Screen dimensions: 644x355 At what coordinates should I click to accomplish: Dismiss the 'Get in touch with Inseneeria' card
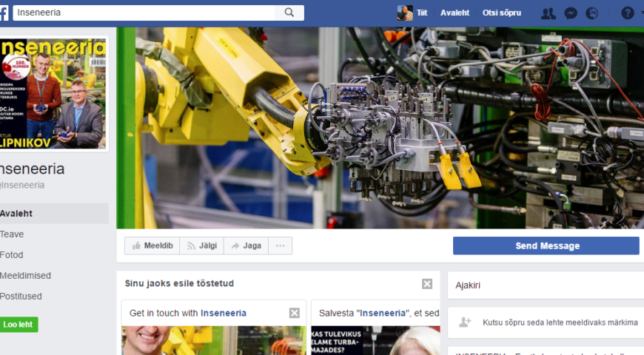tap(295, 313)
